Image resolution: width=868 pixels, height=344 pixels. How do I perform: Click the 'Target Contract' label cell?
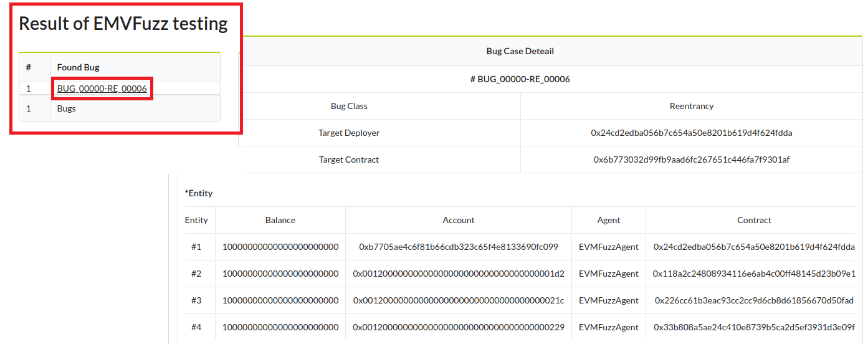pyautogui.click(x=349, y=160)
